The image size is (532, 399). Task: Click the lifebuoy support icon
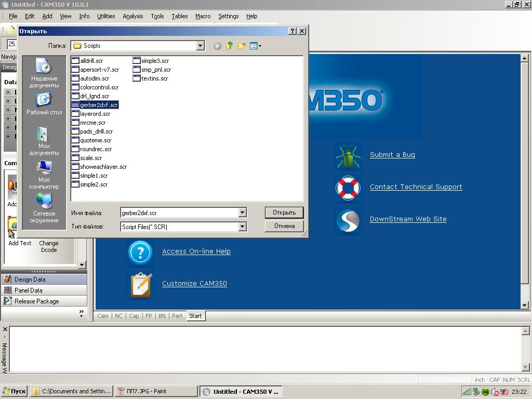[x=348, y=188]
